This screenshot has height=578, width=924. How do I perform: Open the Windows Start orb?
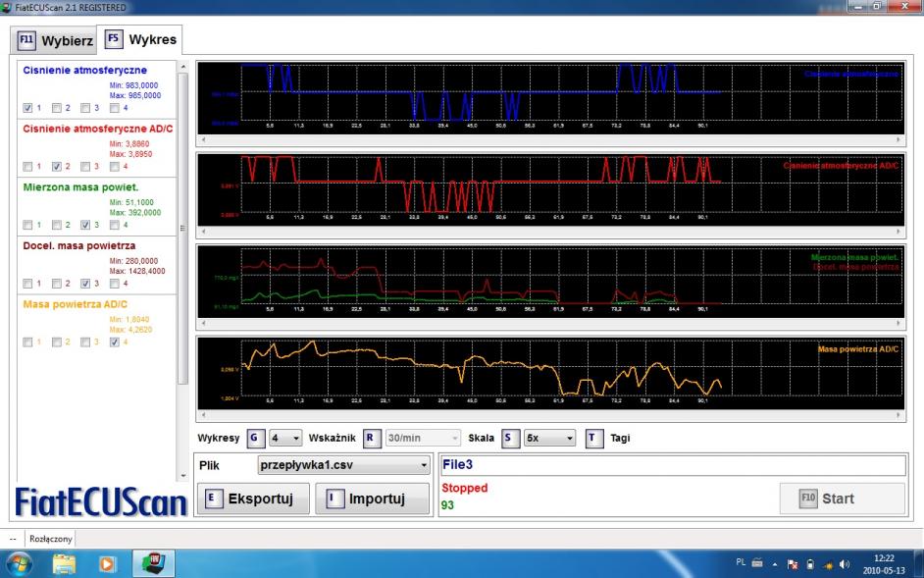(x=18, y=564)
